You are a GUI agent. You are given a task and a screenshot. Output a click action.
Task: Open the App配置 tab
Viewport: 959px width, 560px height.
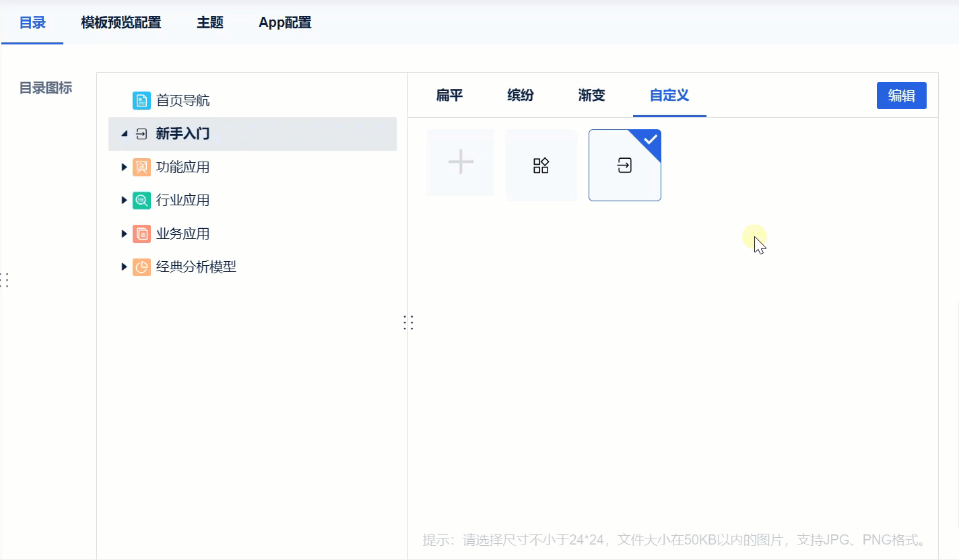[284, 22]
